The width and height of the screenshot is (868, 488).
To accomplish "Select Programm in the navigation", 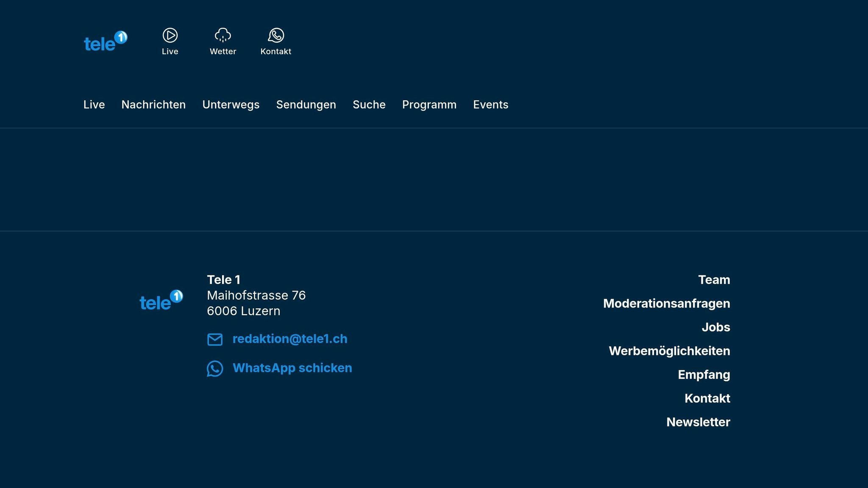I will 429,105.
